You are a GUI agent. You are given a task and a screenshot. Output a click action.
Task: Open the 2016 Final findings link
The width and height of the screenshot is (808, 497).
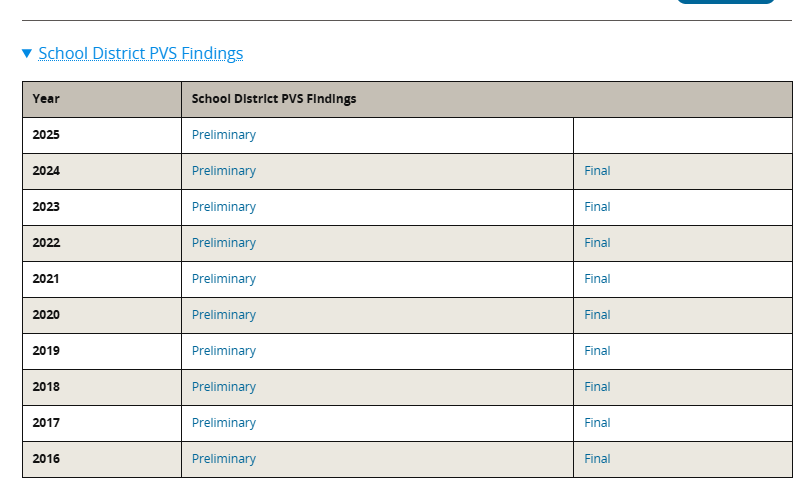(597, 459)
